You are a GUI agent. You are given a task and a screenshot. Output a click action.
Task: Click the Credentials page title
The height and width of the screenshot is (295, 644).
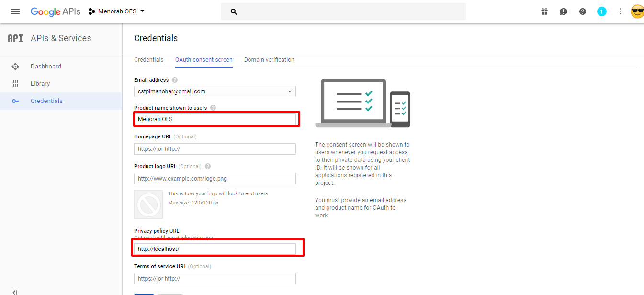[x=156, y=38]
